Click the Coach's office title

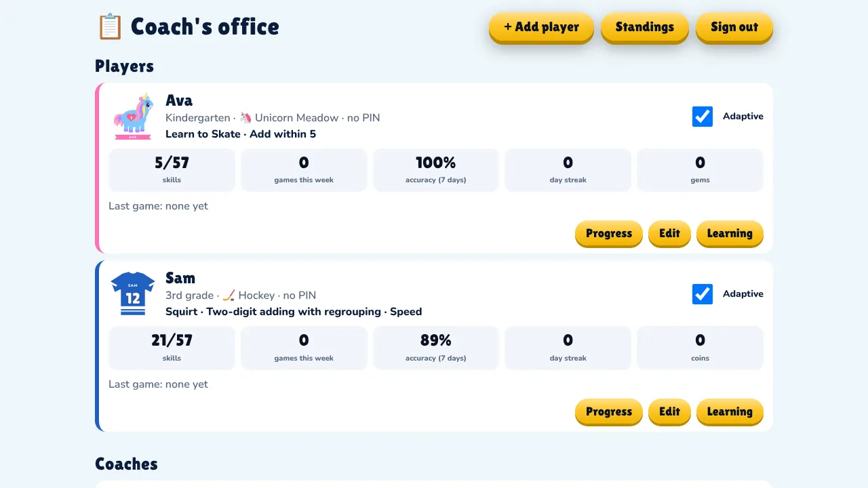point(205,27)
